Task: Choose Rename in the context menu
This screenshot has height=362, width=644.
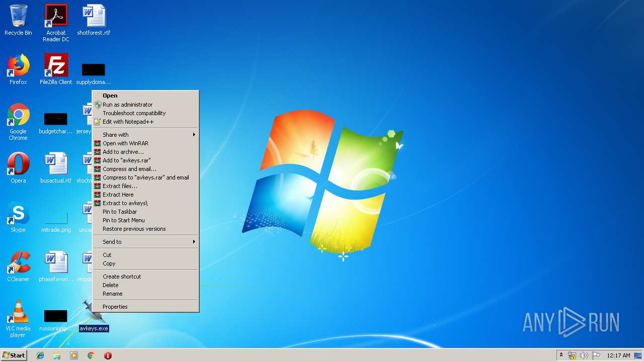Action: tap(145, 294)
